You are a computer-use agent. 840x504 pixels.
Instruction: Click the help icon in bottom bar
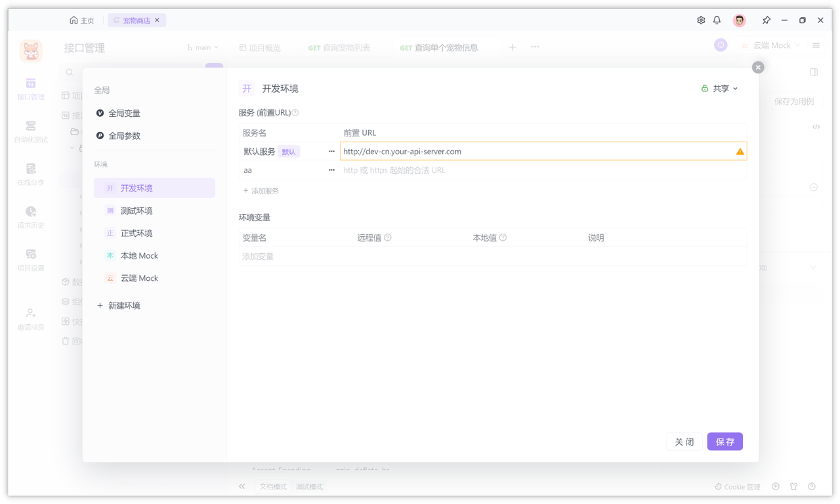[x=812, y=487]
